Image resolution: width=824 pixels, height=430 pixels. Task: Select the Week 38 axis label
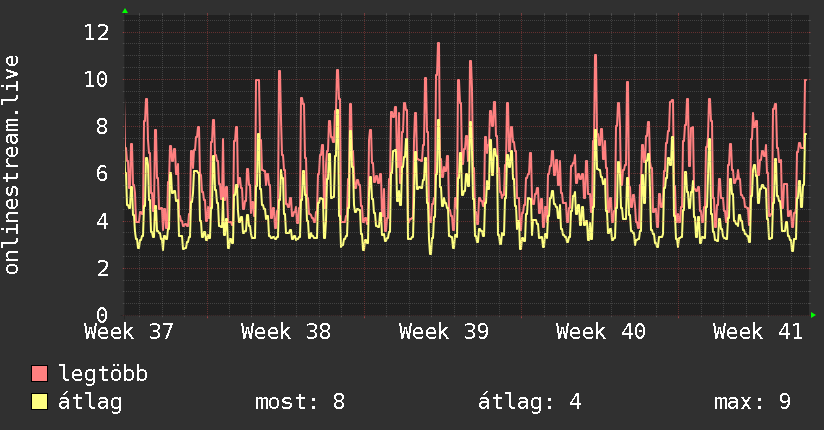tap(286, 332)
